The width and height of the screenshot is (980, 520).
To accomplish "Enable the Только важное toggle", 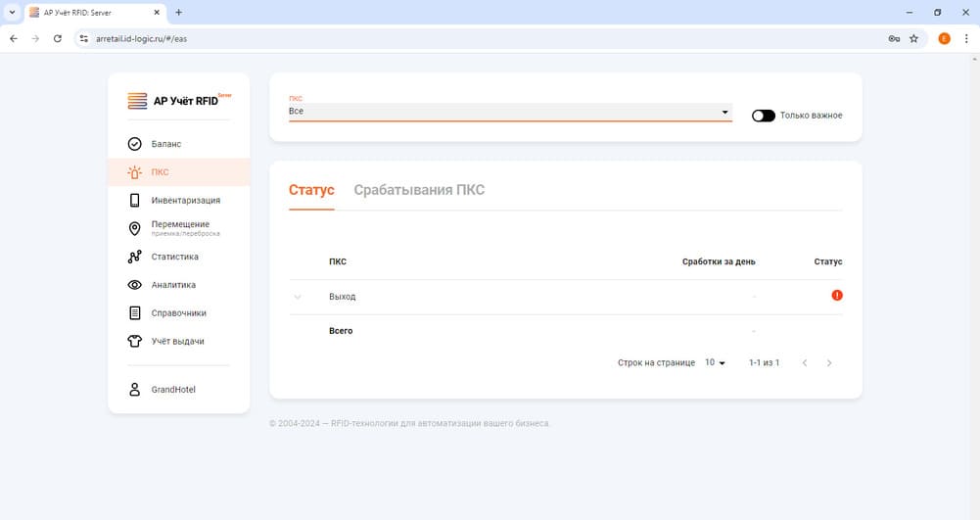I will (763, 116).
